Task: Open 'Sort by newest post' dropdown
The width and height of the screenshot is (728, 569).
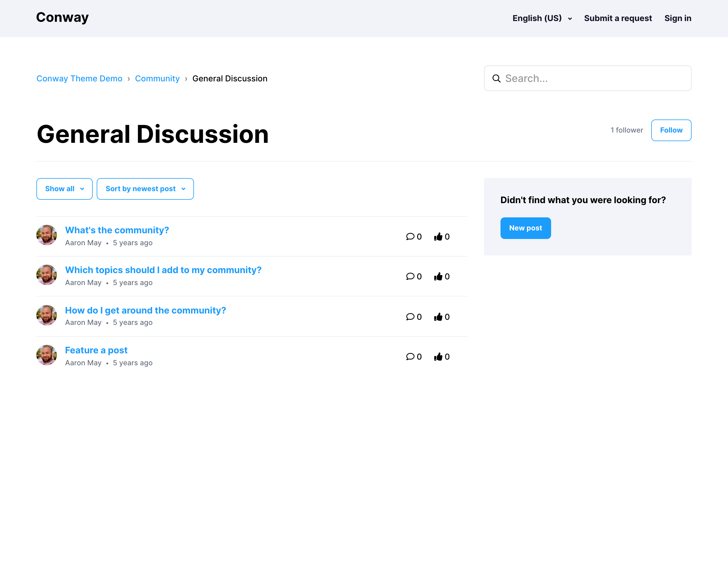Action: (x=145, y=189)
